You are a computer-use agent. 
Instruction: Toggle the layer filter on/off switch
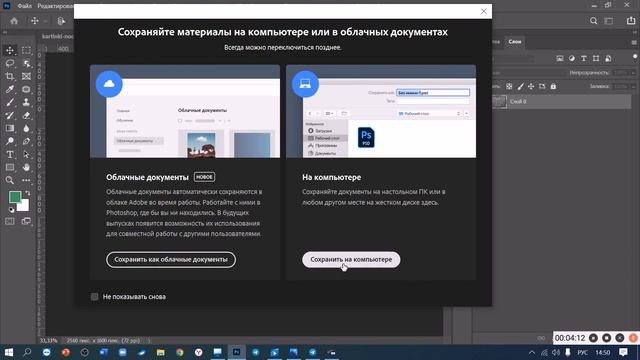[635, 57]
